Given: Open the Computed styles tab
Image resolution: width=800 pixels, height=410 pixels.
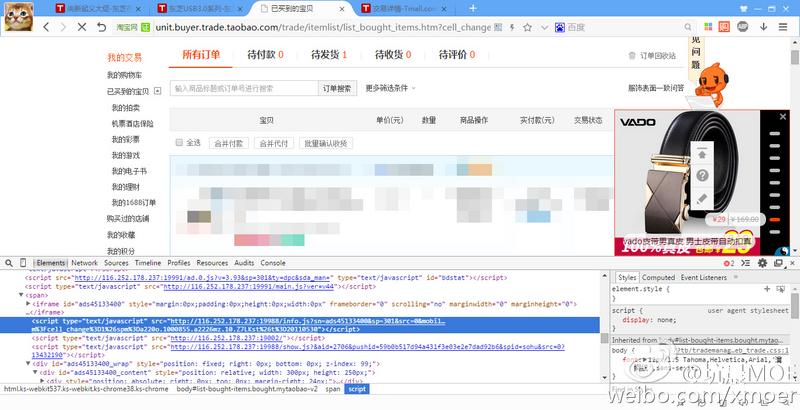Looking at the screenshot, I should [658, 277].
